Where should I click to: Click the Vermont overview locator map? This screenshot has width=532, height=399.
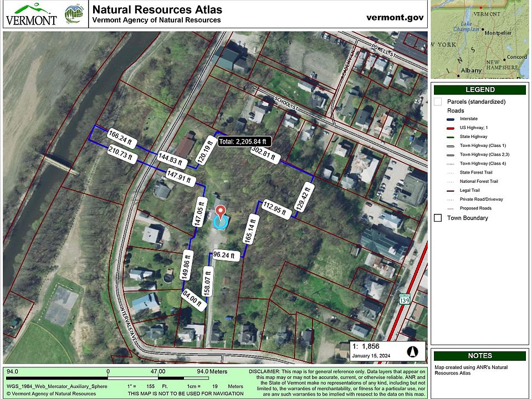coord(479,39)
